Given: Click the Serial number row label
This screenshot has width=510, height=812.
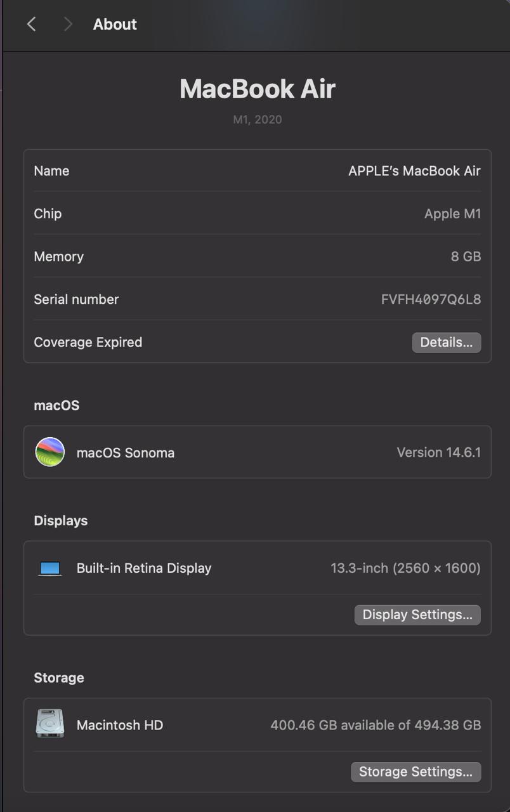Looking at the screenshot, I should tap(76, 299).
